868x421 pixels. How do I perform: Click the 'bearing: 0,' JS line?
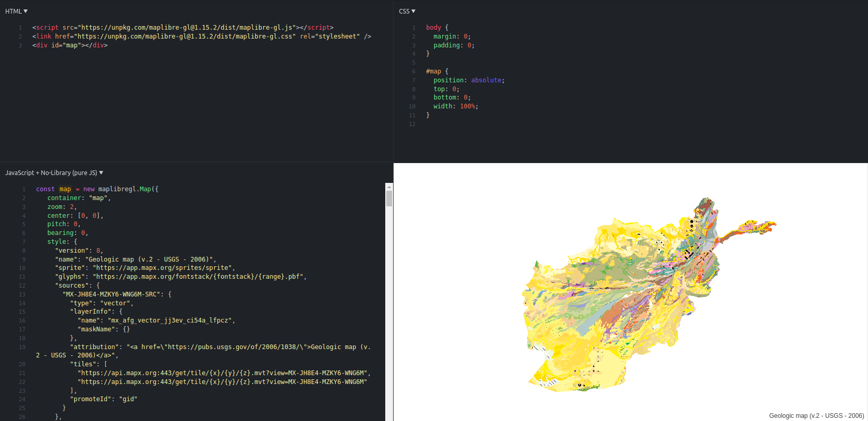[68, 233]
